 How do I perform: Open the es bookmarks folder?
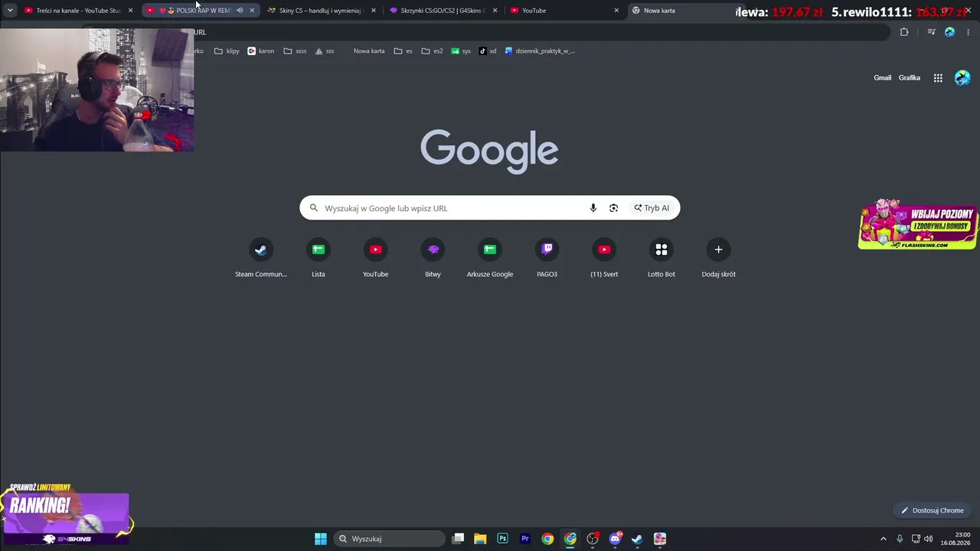[403, 51]
